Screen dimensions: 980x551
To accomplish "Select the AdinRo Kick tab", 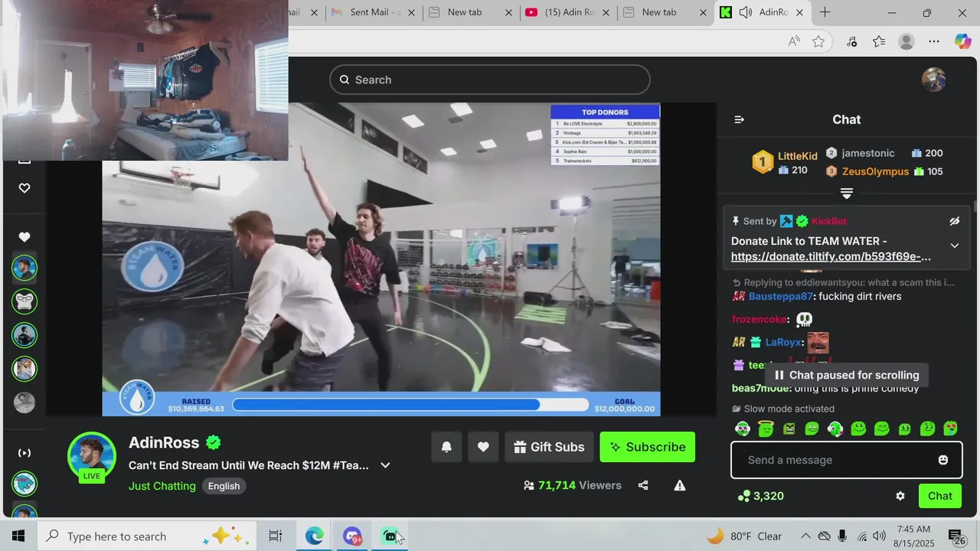I will tap(762, 12).
